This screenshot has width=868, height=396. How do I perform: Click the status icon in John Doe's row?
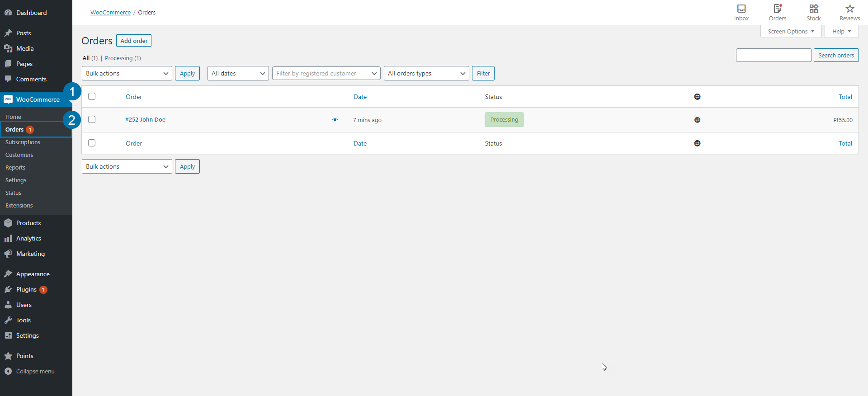click(698, 120)
